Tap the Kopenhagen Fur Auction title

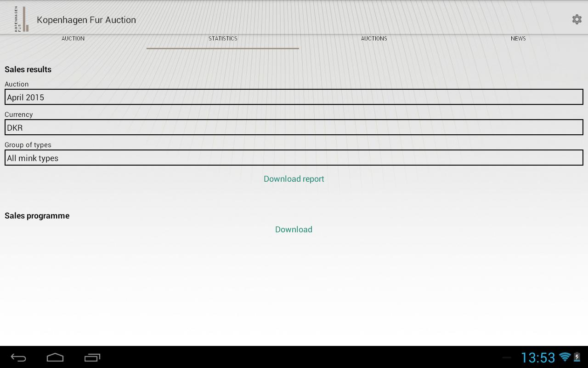point(86,20)
